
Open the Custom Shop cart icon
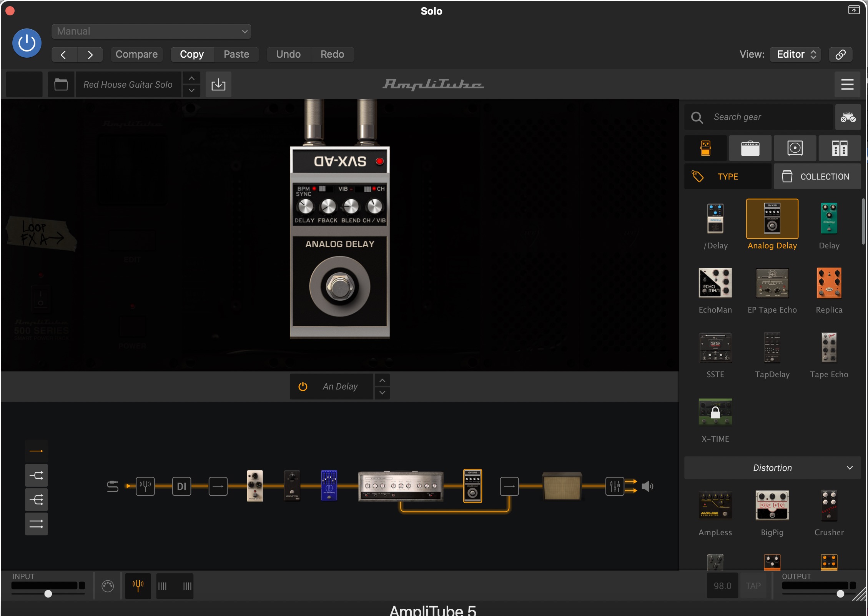click(848, 117)
